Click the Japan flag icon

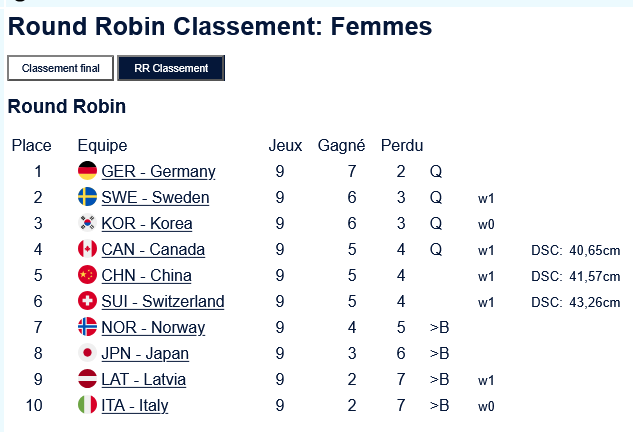(x=87, y=353)
